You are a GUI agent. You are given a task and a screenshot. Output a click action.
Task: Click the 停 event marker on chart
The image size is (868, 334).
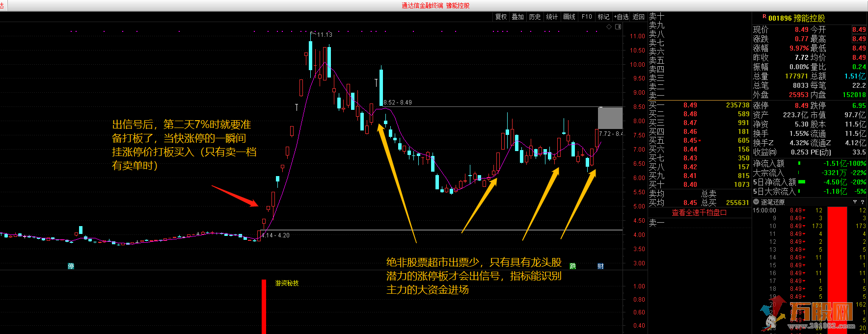71,266
